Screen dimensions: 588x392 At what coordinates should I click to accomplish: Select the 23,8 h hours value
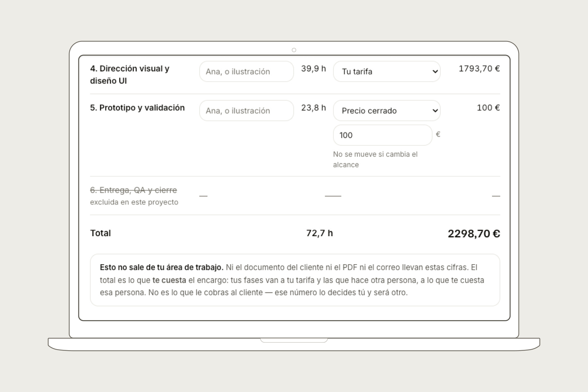pyautogui.click(x=314, y=108)
